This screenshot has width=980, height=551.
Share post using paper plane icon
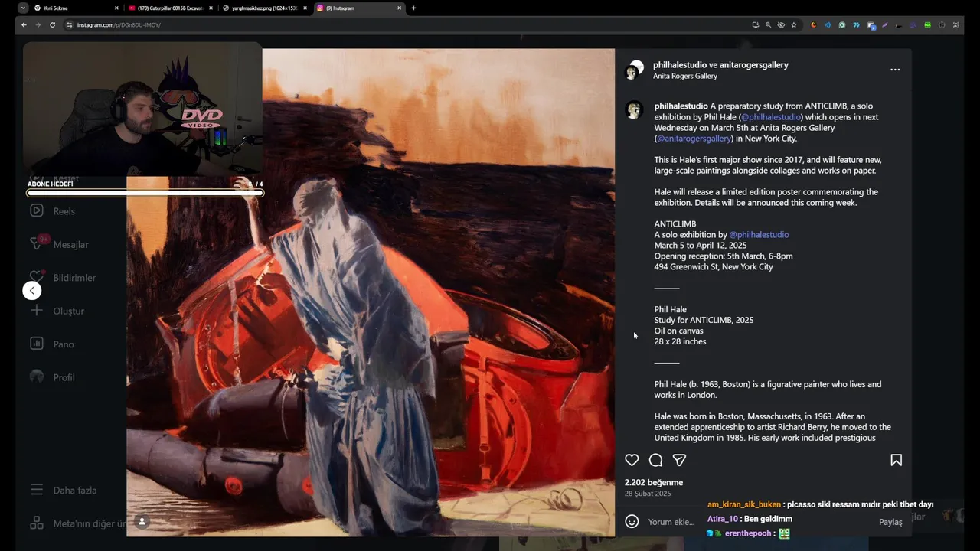679,460
